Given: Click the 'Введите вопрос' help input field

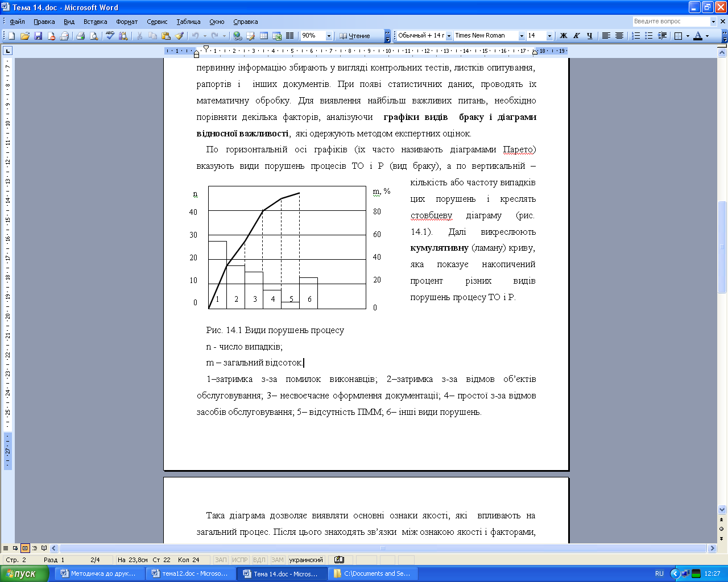Looking at the screenshot, I should coord(671,22).
